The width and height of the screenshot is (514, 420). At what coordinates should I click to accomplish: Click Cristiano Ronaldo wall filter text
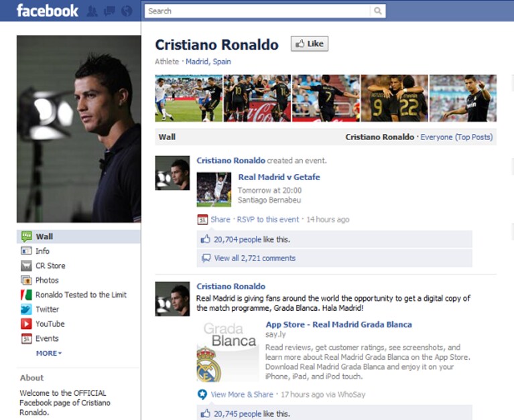pyautogui.click(x=379, y=137)
